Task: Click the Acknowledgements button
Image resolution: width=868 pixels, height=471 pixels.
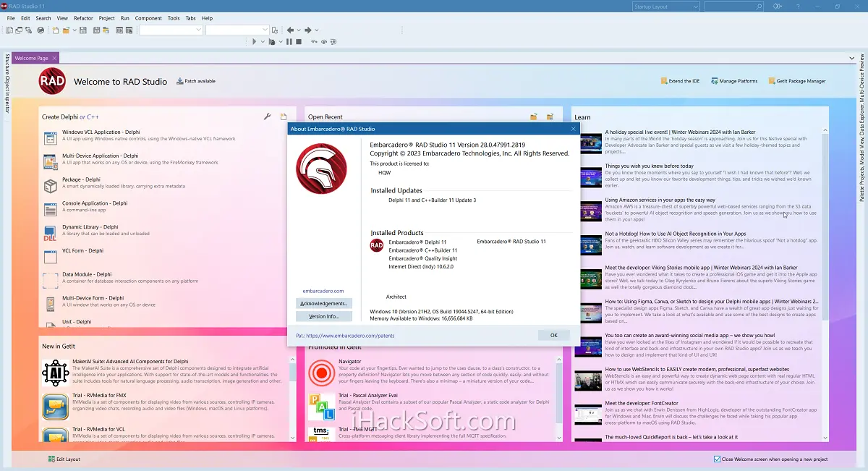Action: coord(324,303)
